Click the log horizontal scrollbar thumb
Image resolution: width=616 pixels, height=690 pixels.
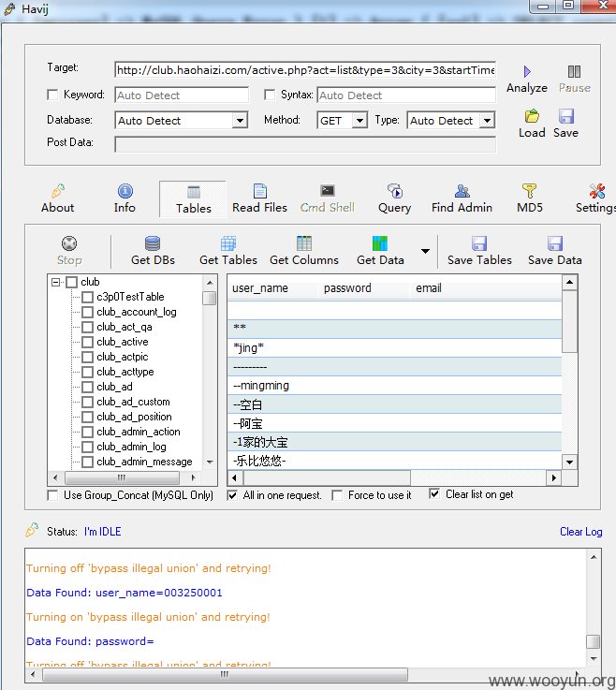coord(225,674)
